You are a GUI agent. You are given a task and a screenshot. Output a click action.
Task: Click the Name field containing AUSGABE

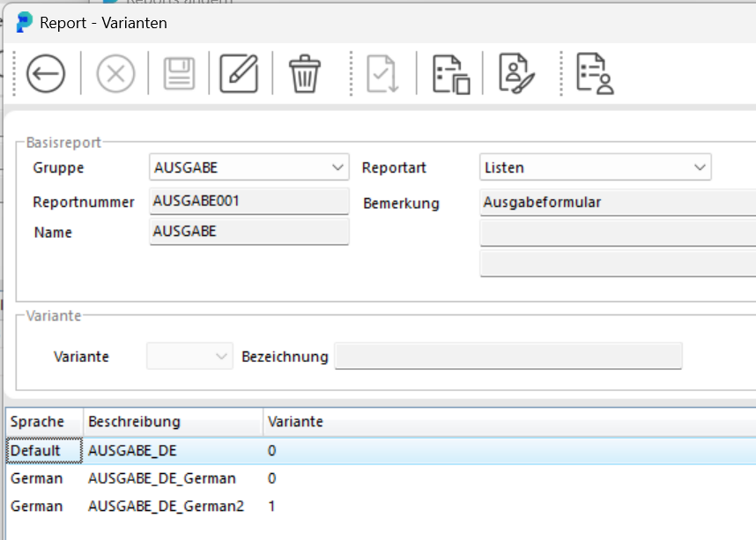(x=249, y=232)
